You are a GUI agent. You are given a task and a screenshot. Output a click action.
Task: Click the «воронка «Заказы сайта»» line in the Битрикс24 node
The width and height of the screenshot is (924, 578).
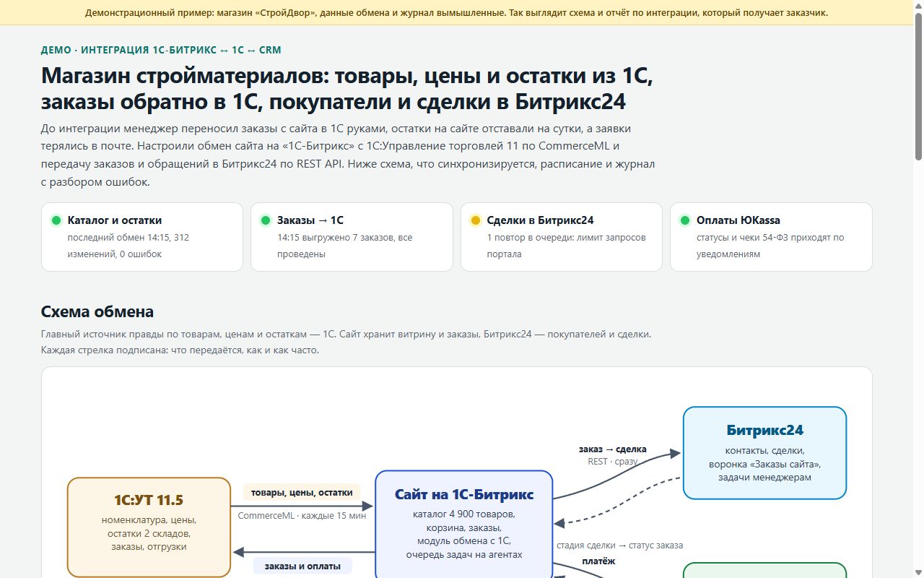[x=764, y=464]
